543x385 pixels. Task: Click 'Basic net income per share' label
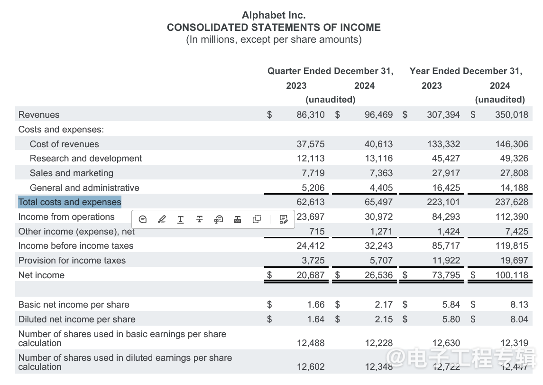[x=74, y=305]
